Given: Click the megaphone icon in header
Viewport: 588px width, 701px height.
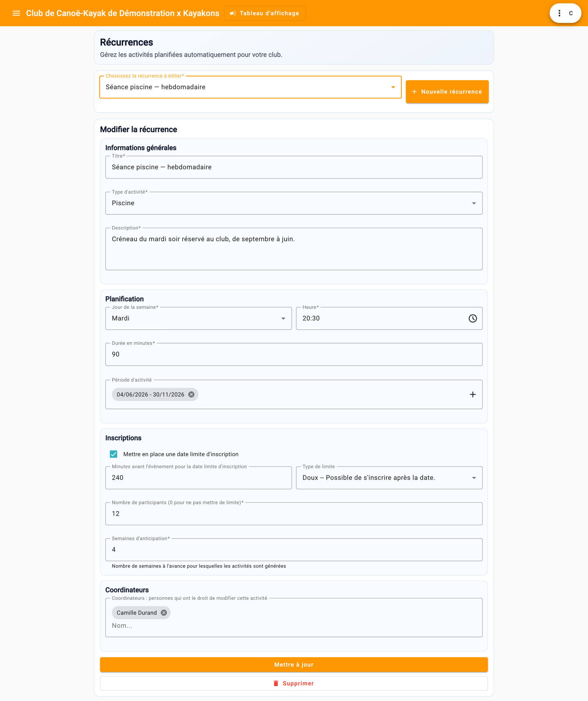Looking at the screenshot, I should (x=233, y=13).
